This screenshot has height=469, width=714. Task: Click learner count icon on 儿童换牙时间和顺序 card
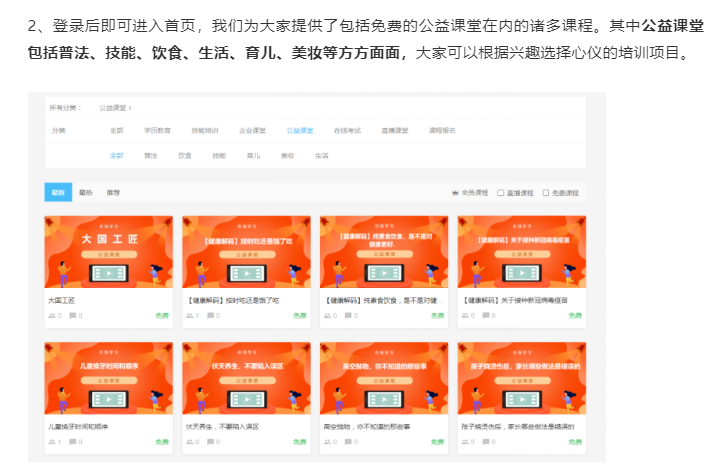coord(51,442)
